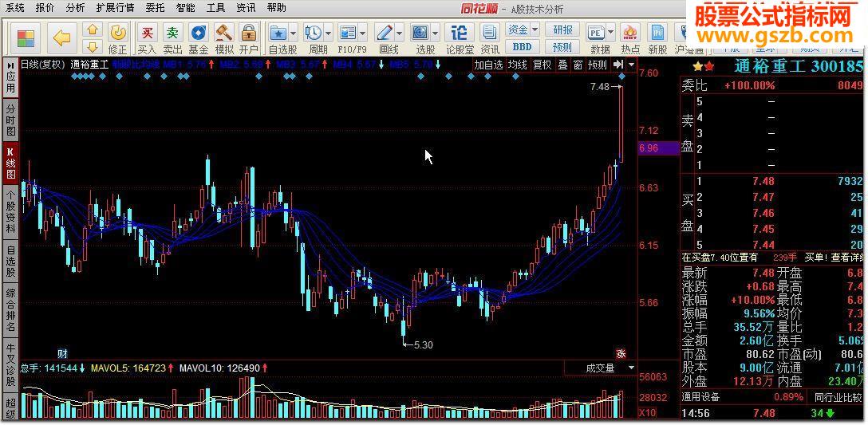
Task: Open the 基金 fund icon
Action: 199,33
